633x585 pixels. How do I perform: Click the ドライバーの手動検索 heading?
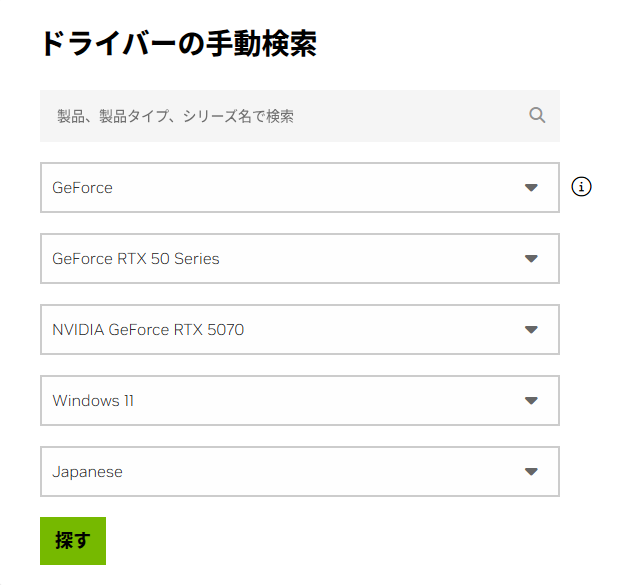[x=178, y=44]
